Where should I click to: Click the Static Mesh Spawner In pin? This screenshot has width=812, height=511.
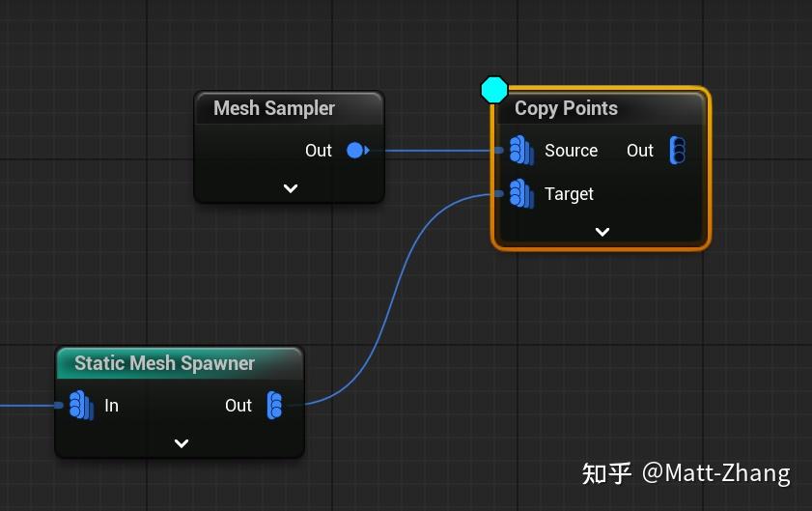(81, 406)
